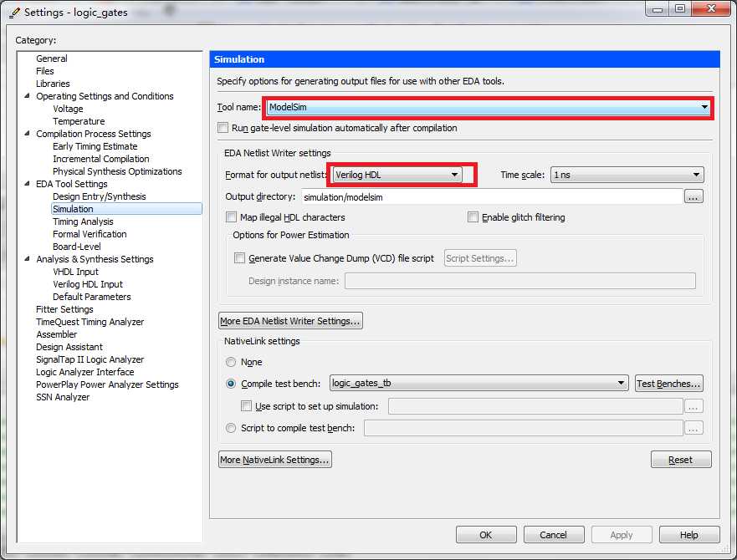Collapse Operating Settings and Conditions tree node
Viewport: 737px width, 560px height.
28,96
